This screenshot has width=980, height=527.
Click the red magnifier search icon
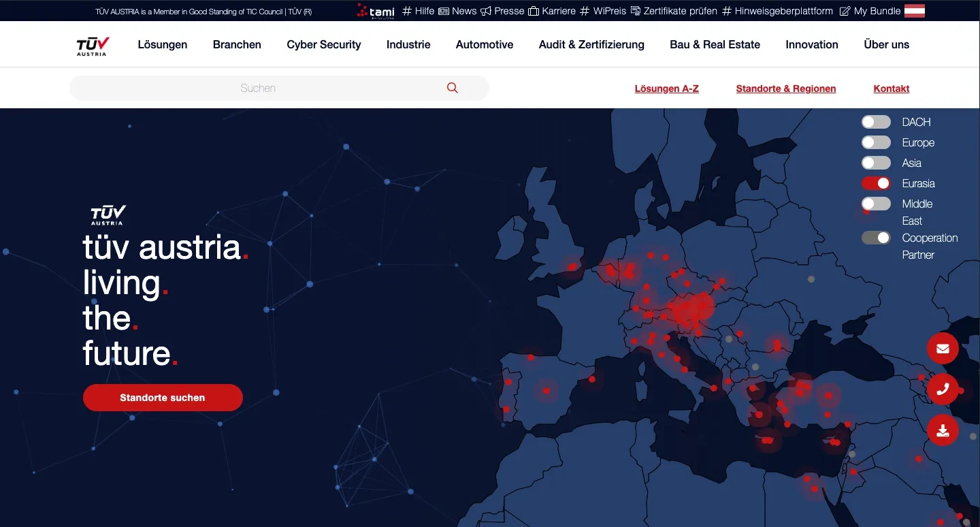[x=453, y=88]
